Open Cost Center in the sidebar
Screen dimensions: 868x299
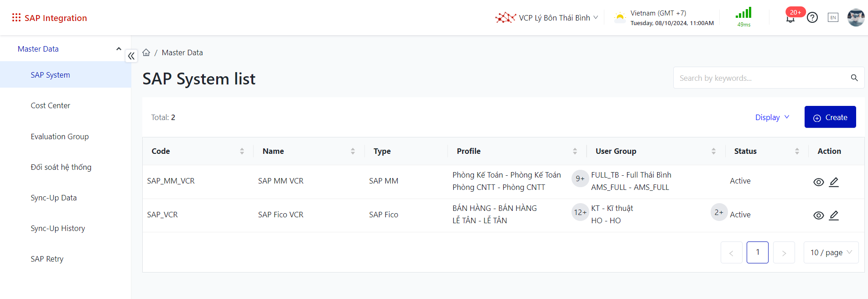(50, 105)
